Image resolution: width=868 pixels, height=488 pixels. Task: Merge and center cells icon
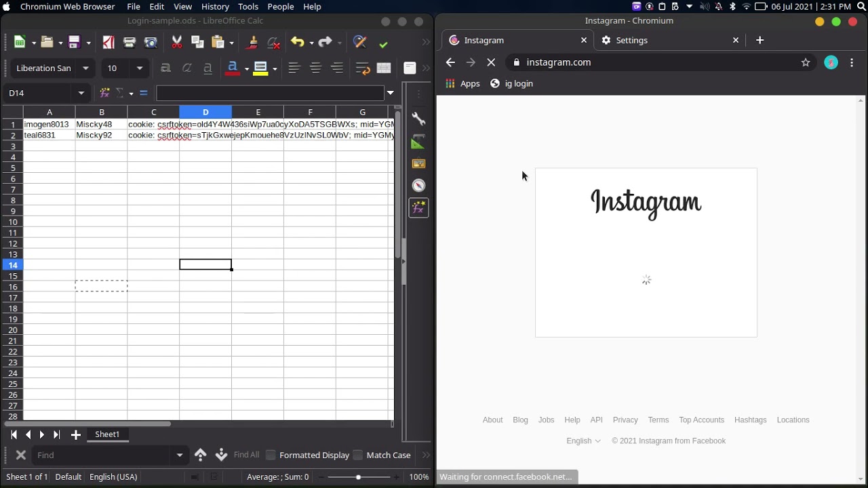[384, 68]
